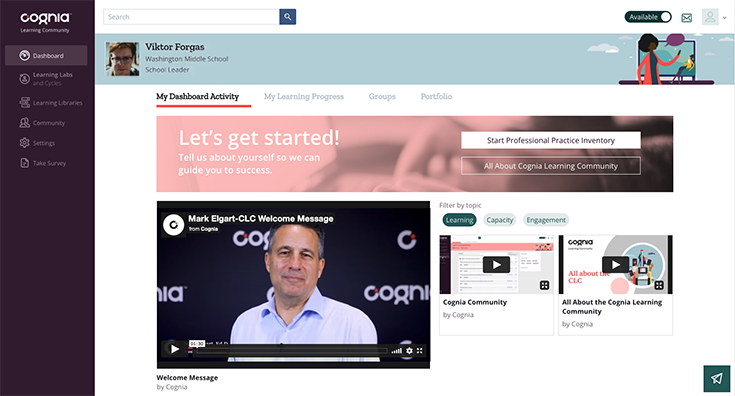Play the Welcome Message video

point(174,349)
